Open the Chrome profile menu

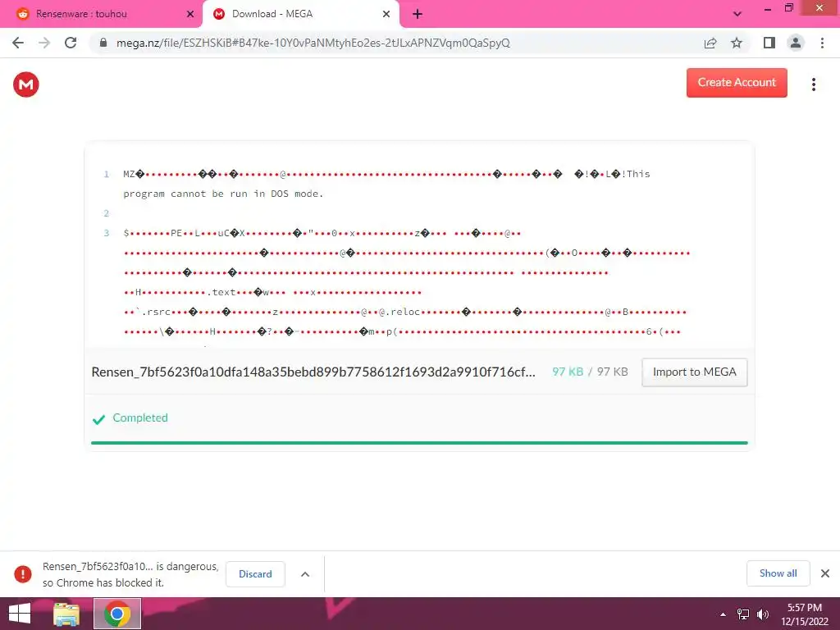(796, 43)
